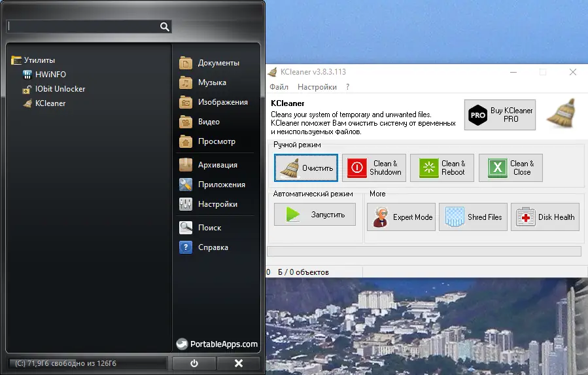Open the Изображения folder icon

(186, 102)
